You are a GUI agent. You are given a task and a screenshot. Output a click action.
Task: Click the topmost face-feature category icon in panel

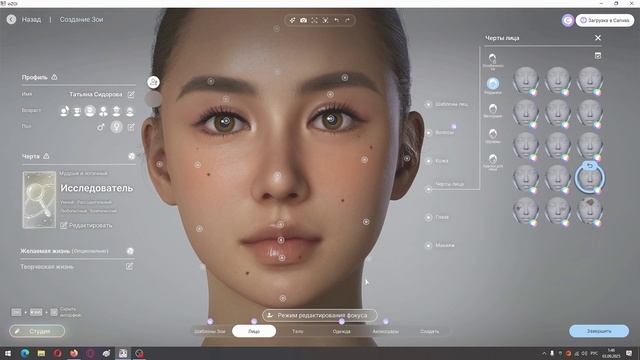[493, 58]
